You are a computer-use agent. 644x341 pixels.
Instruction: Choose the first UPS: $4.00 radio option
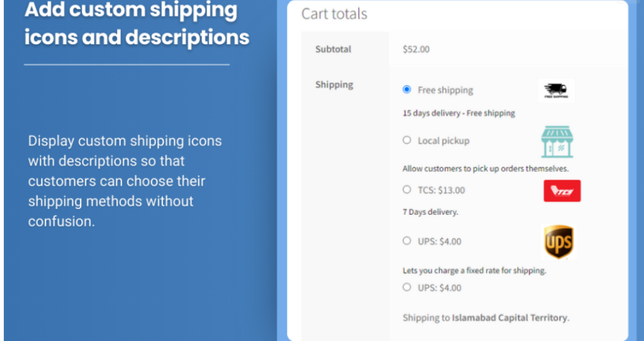407,241
